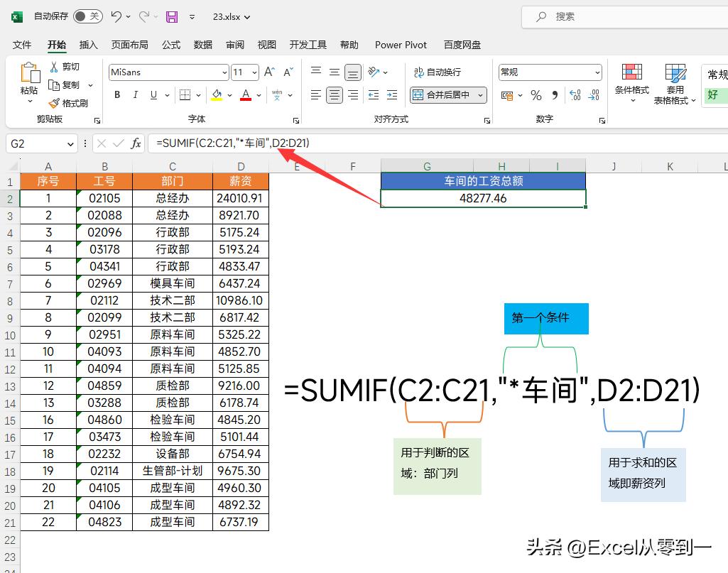
Task: Open the 数据 (Data) tab
Action: [203, 45]
